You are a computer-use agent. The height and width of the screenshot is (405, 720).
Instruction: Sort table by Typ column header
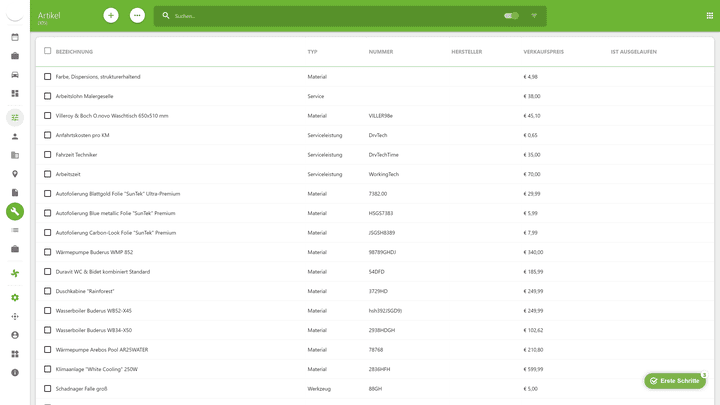(x=312, y=52)
